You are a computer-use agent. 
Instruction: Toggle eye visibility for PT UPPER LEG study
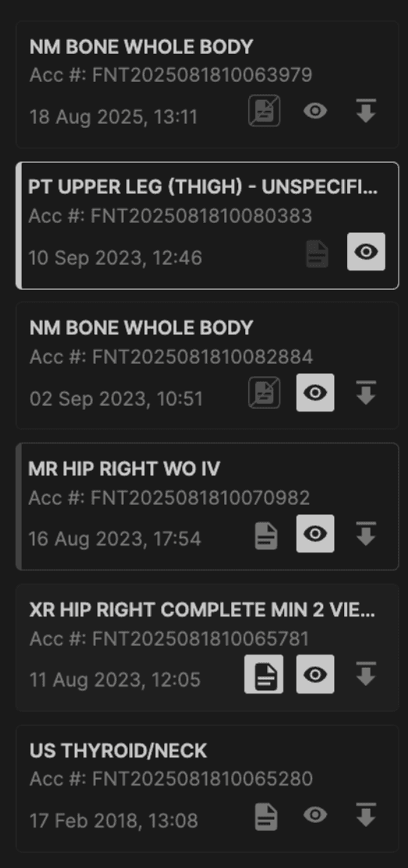pyautogui.click(x=366, y=252)
